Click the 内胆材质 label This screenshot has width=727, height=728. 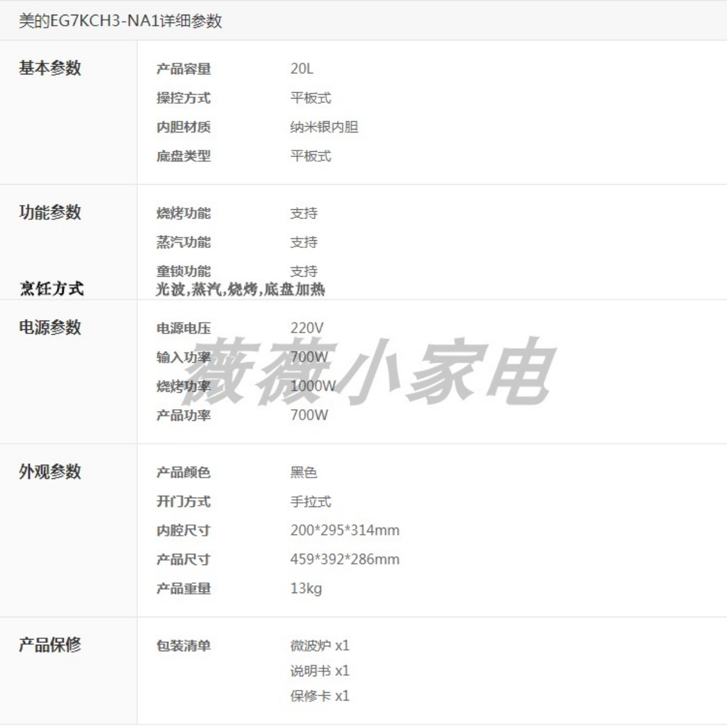pyautogui.click(x=184, y=127)
